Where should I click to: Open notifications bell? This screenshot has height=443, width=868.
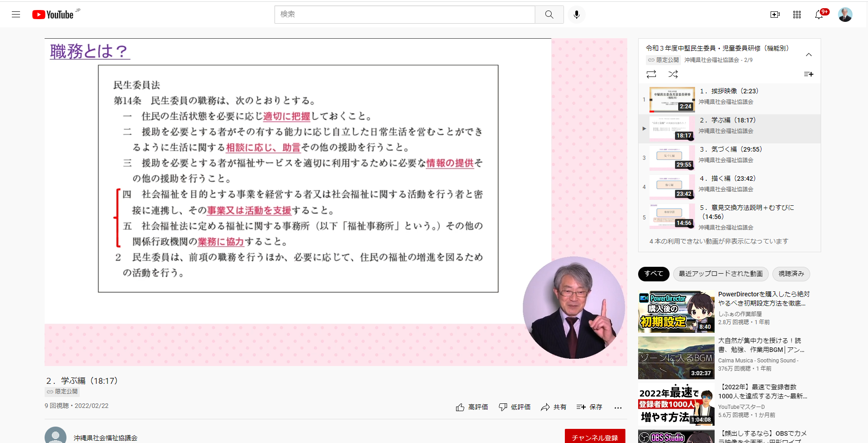[x=819, y=15]
